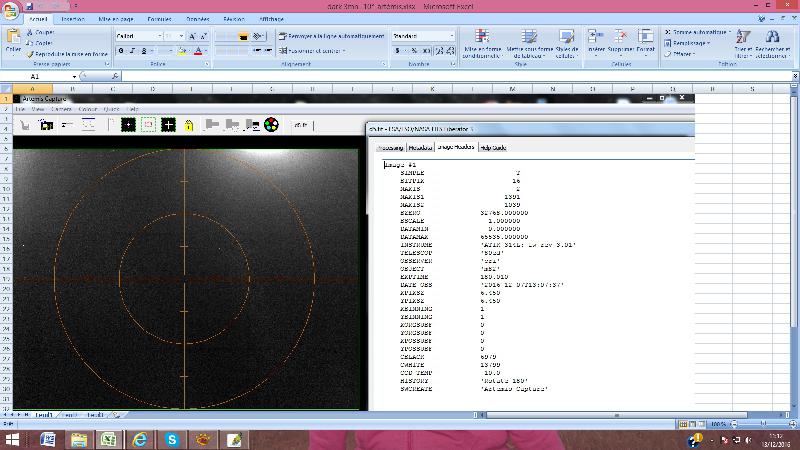Click Trier et filtrer icon

743,36
